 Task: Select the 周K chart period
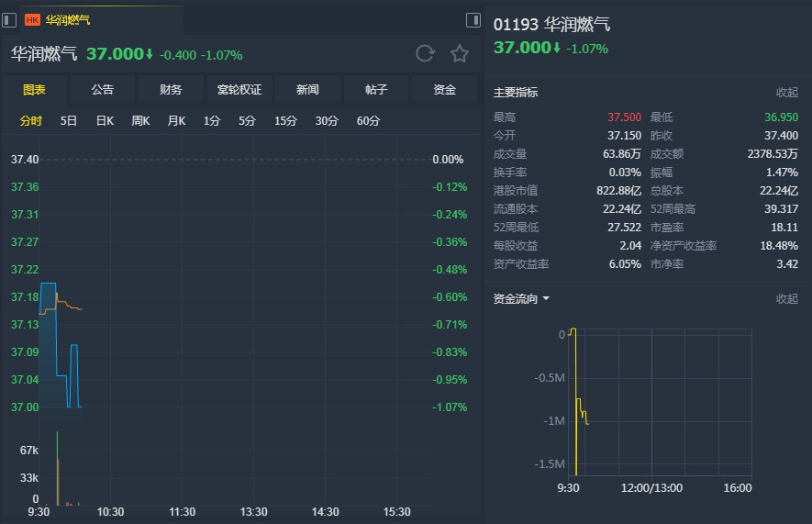coord(140,120)
